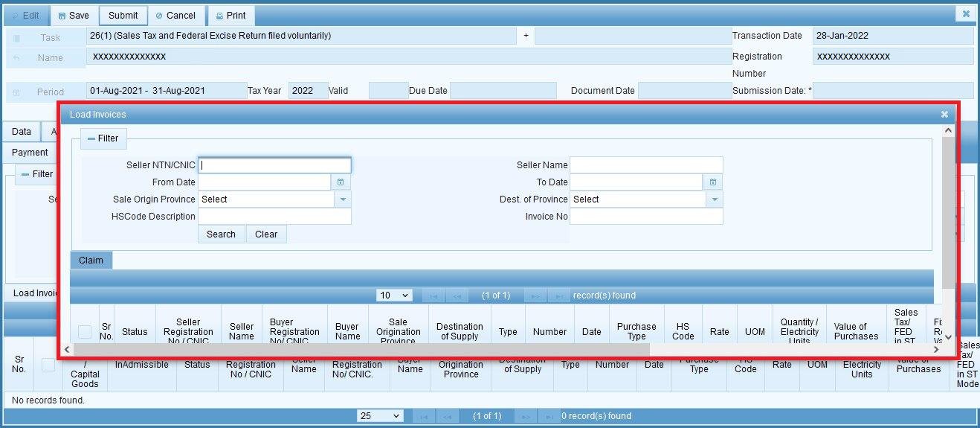Open the rows-per-page dropdown showing 10
This screenshot has width=980, height=428.
[x=394, y=296]
